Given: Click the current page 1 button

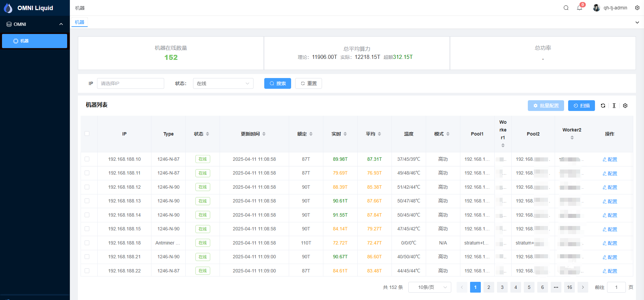Looking at the screenshot, I should [x=475, y=287].
